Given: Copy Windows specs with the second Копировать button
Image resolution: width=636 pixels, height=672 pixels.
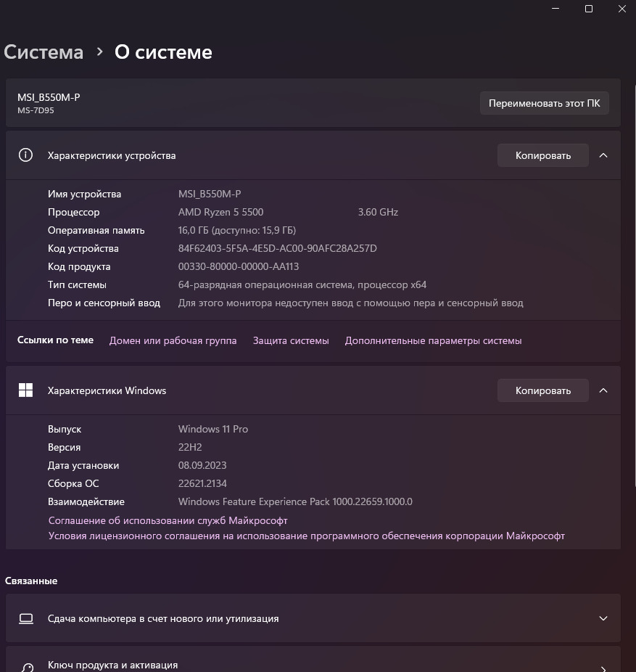Looking at the screenshot, I should 542,390.
